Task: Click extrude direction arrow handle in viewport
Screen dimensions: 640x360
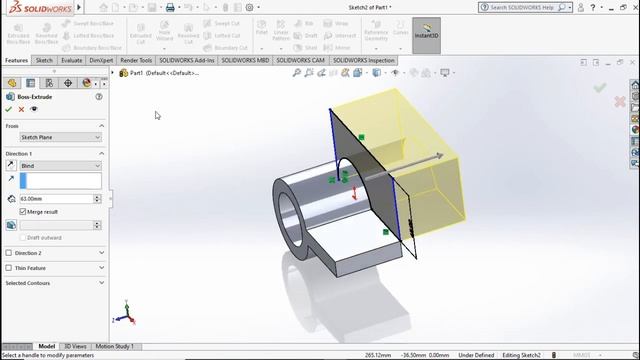Action: [x=439, y=156]
